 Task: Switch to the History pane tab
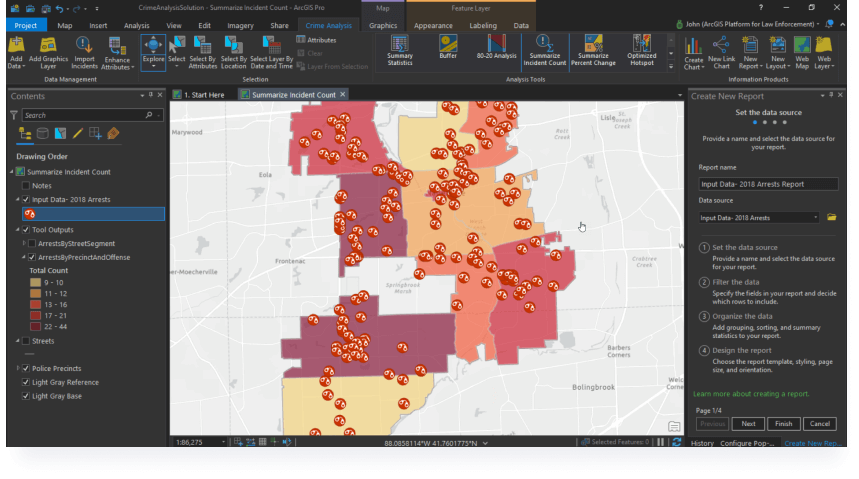pos(702,443)
